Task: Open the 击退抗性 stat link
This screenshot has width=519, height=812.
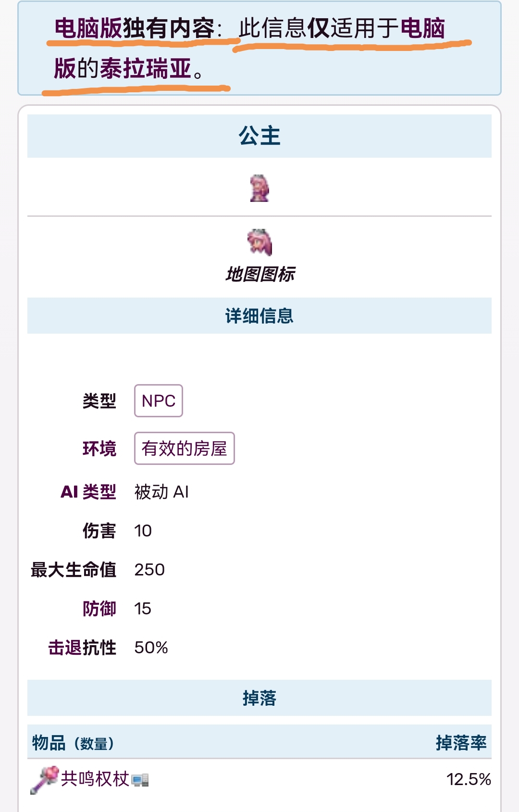Action: click(x=82, y=648)
